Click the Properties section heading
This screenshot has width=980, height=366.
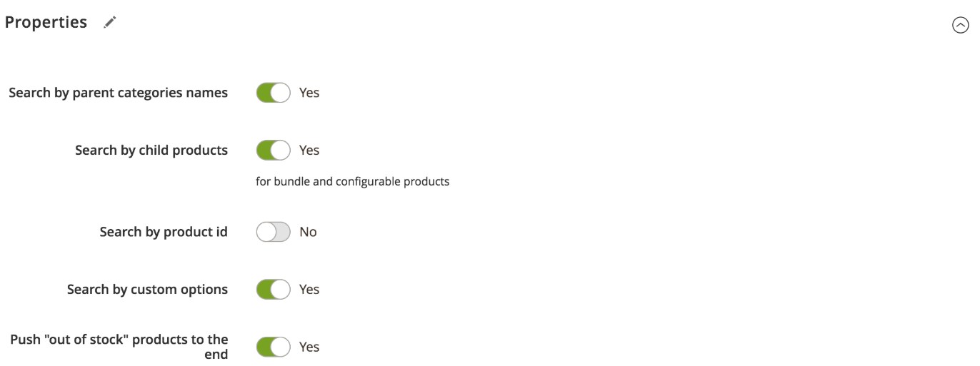[x=46, y=23]
